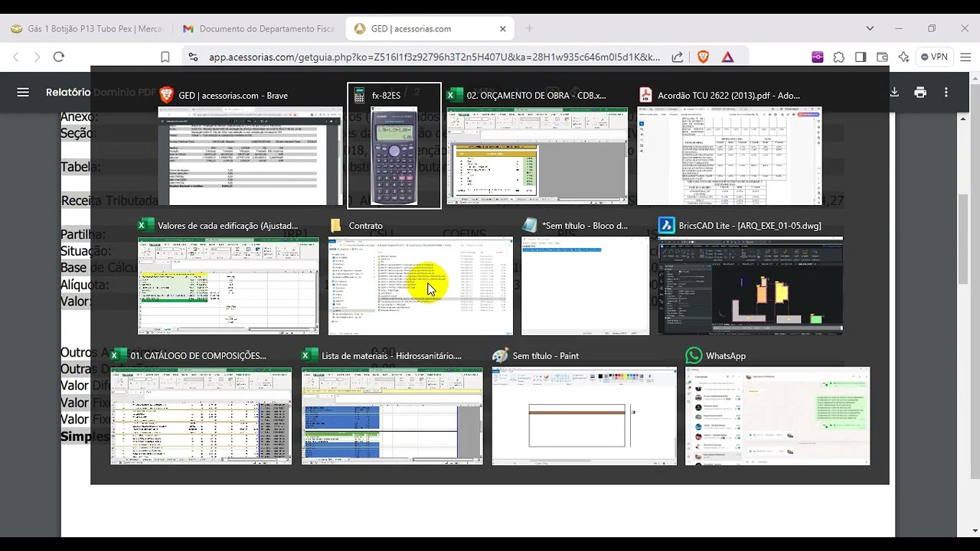Click the 'Tabela:' label in the document
Image resolution: width=980 pixels, height=551 pixels.
(x=80, y=167)
